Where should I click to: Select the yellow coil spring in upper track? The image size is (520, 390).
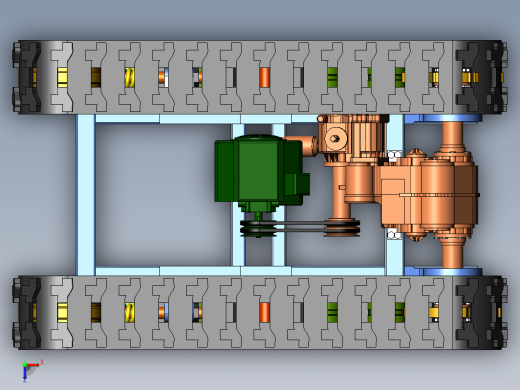(130, 77)
